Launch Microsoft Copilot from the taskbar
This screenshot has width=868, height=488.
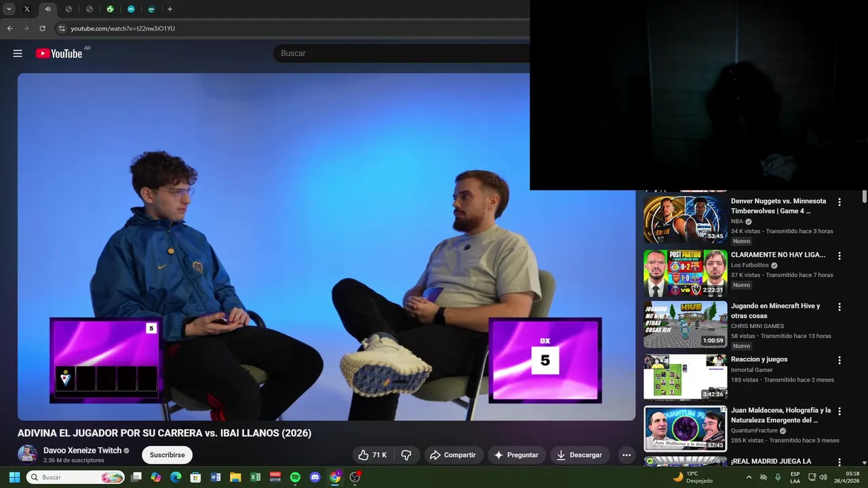click(156, 477)
